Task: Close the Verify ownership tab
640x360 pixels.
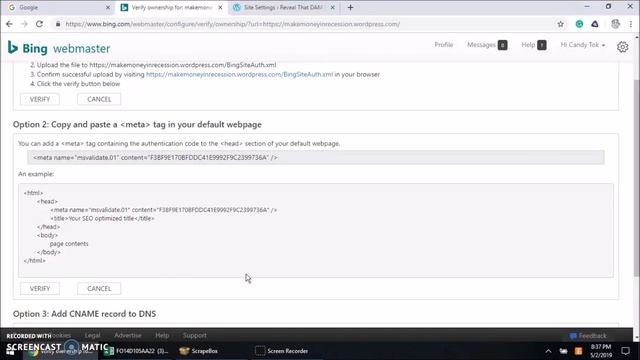Action: [220, 7]
